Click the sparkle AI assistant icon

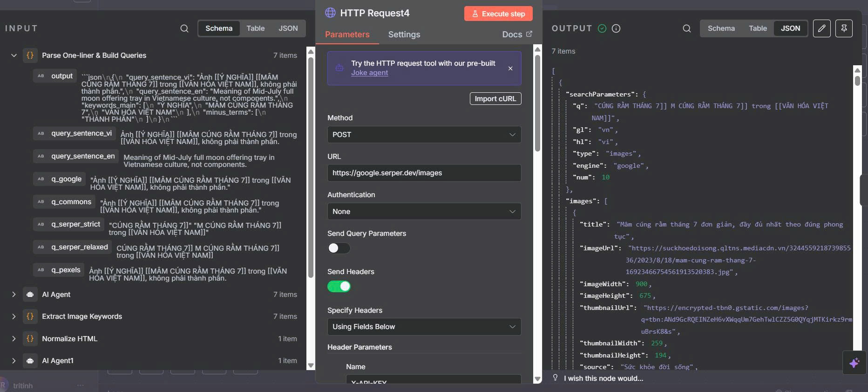[x=854, y=363]
